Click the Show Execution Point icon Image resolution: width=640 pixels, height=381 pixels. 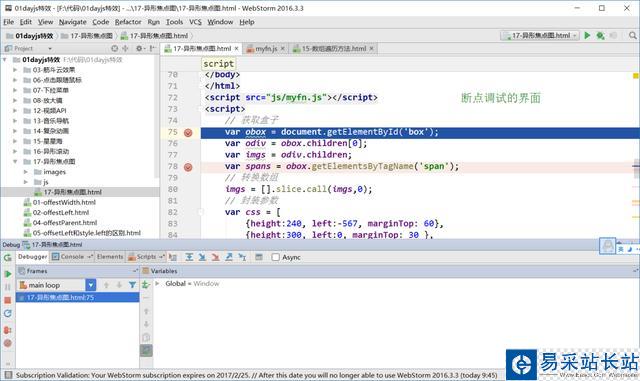click(173, 257)
